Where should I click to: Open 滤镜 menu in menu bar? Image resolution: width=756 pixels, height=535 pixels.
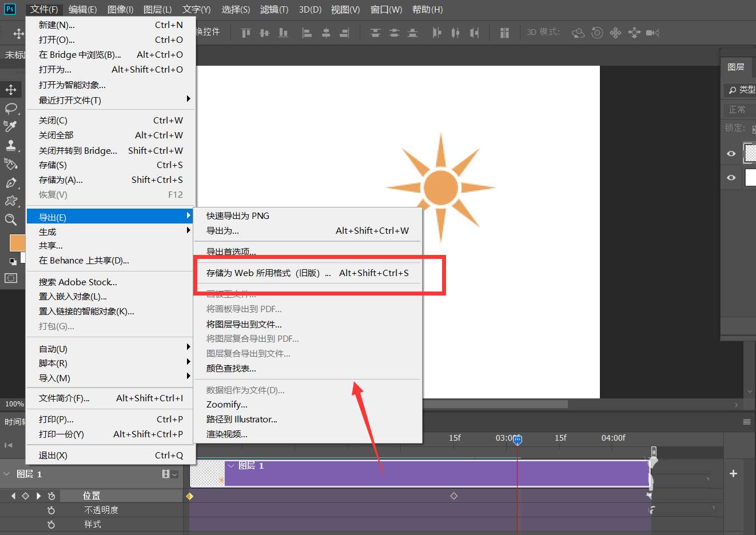click(274, 9)
